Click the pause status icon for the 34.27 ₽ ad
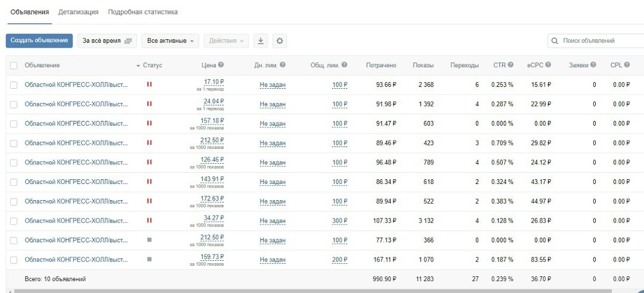The height and width of the screenshot is (293, 644). 149,220
